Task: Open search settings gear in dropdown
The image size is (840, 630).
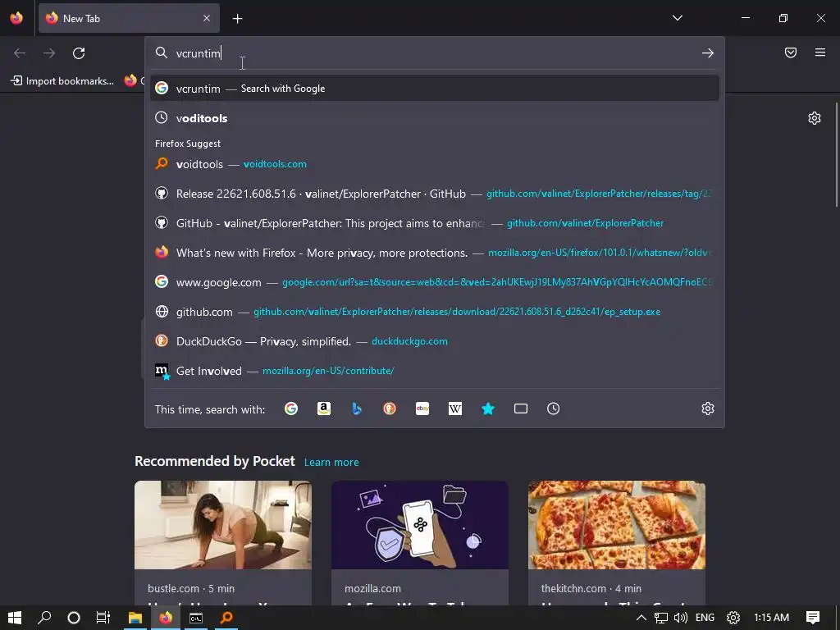Action: point(708,409)
